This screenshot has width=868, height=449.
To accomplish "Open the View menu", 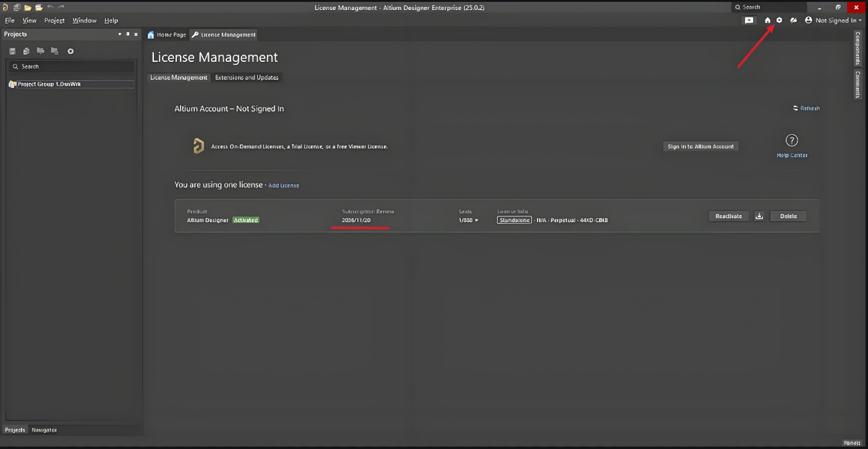I will [30, 20].
